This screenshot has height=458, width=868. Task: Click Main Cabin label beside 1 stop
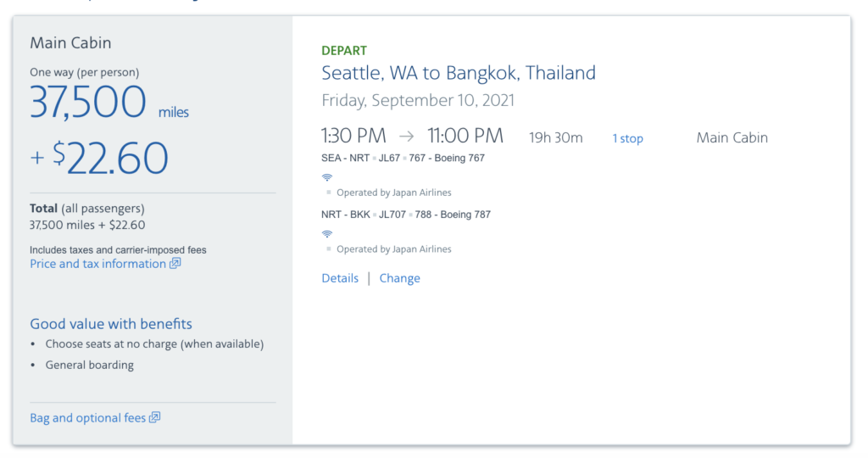click(732, 137)
